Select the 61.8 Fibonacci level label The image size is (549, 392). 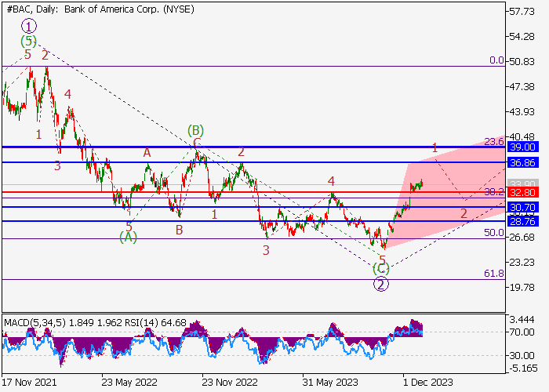tap(494, 274)
